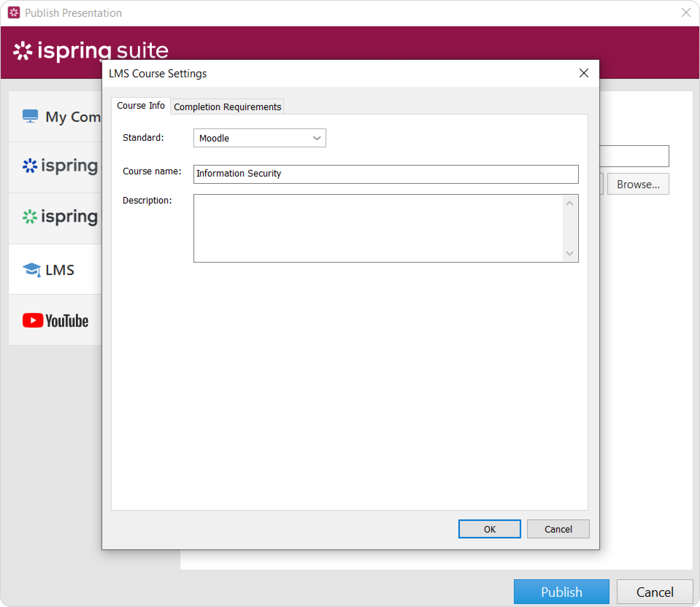Click the My Computer monitor icon
Image resolution: width=700 pixels, height=607 pixels.
coord(30,116)
